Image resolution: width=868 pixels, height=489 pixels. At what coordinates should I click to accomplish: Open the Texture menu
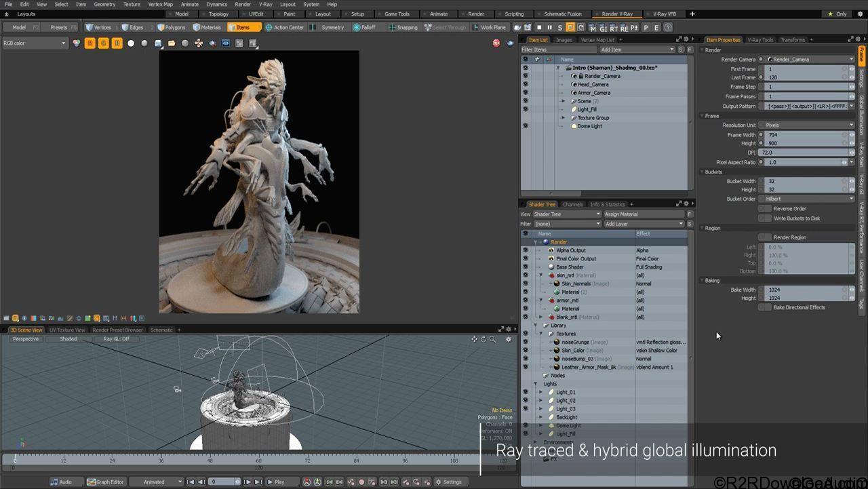click(x=132, y=4)
